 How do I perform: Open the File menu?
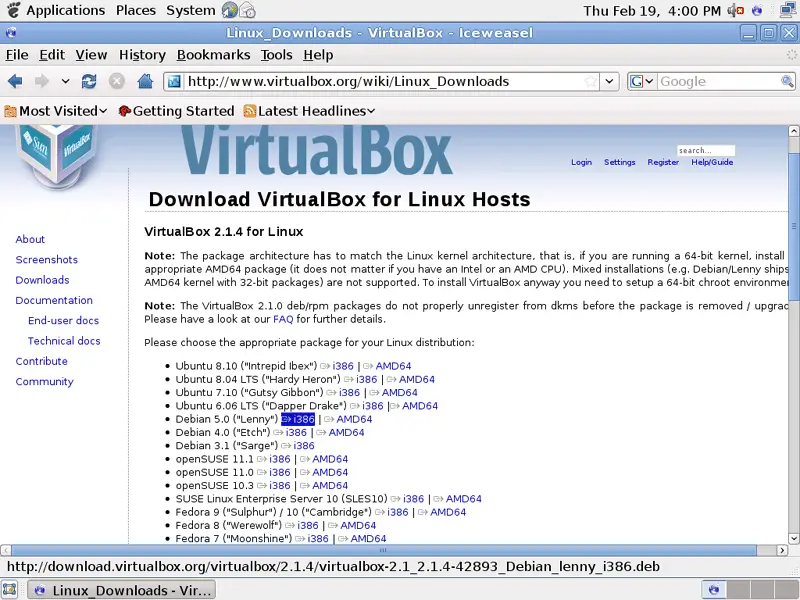pos(17,55)
